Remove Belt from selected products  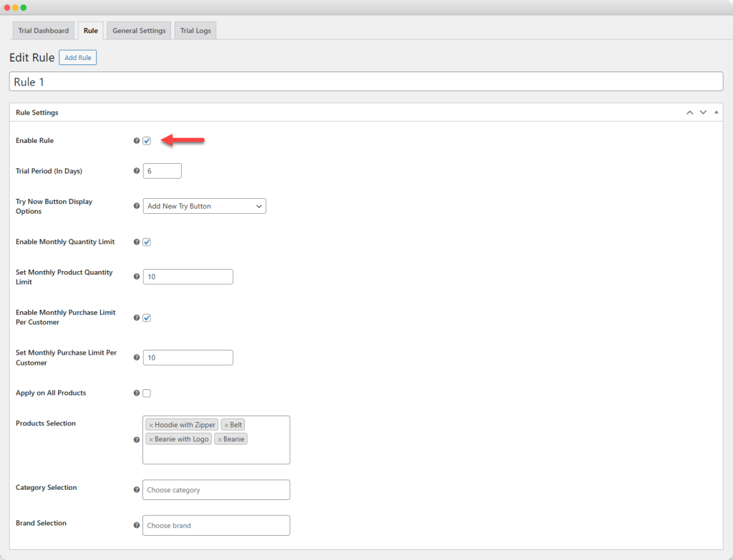click(226, 425)
